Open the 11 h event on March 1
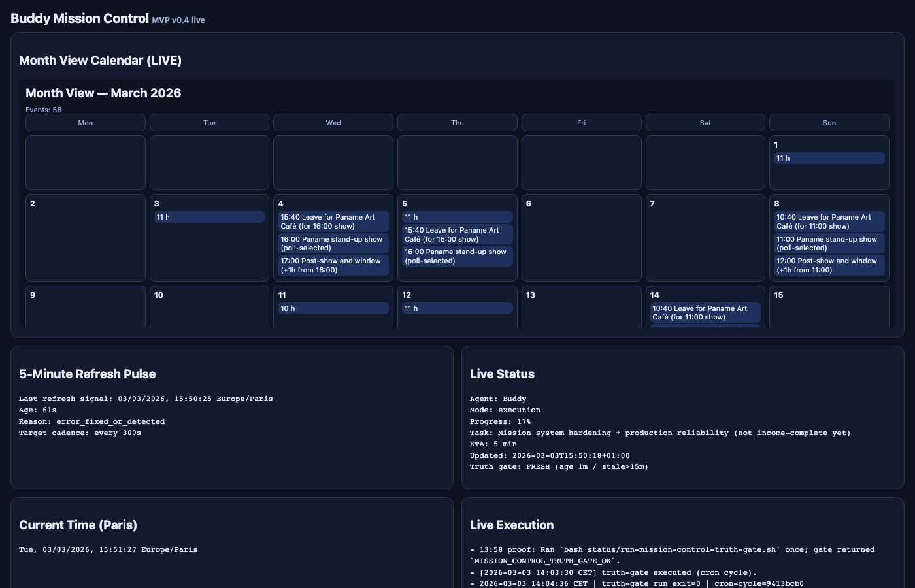This screenshot has width=915, height=588. pyautogui.click(x=829, y=158)
